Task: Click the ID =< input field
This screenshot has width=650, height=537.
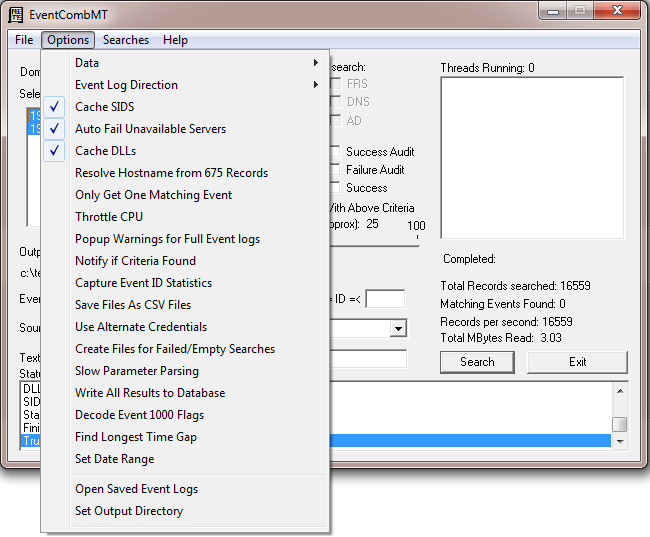Action: (x=385, y=299)
